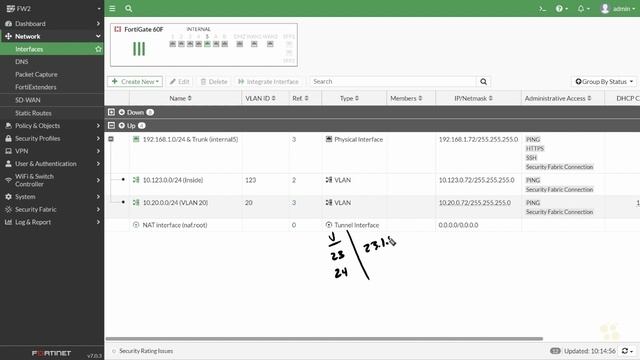
Task: Sort by VLAN ID column
Action: tap(260, 98)
